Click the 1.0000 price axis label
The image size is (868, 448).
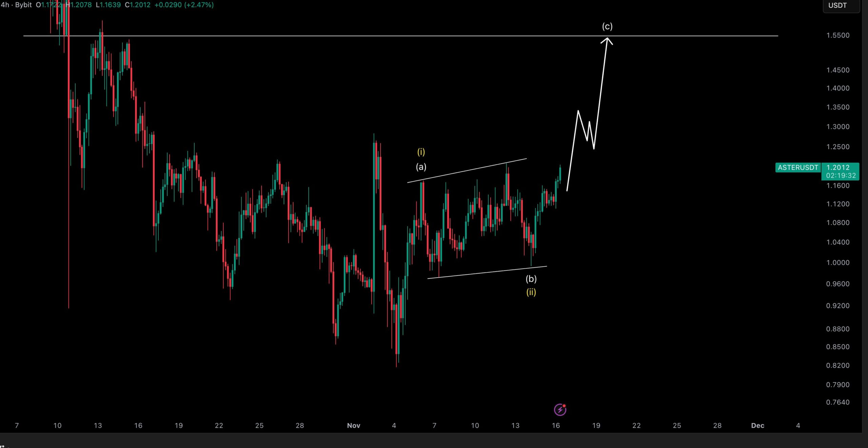837,262
